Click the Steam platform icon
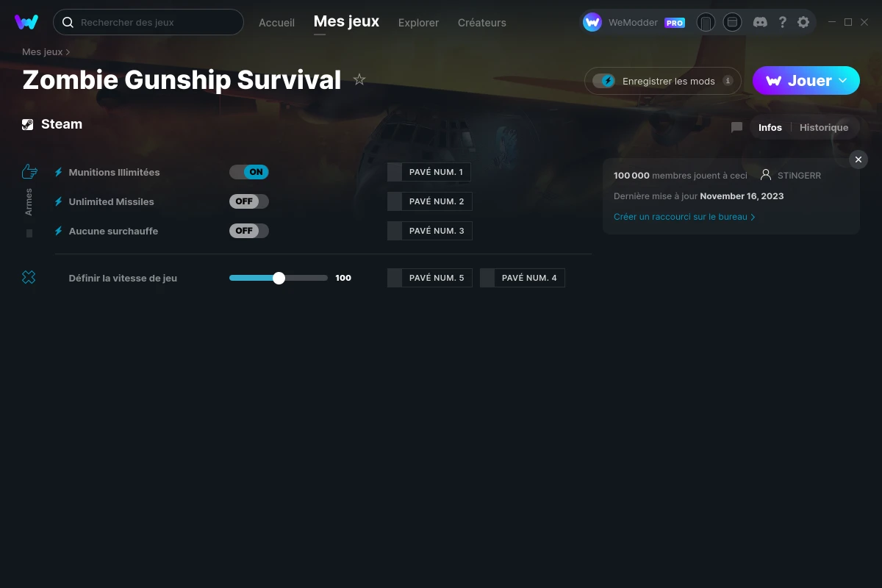Screen dimensions: 882x588 coord(27,124)
